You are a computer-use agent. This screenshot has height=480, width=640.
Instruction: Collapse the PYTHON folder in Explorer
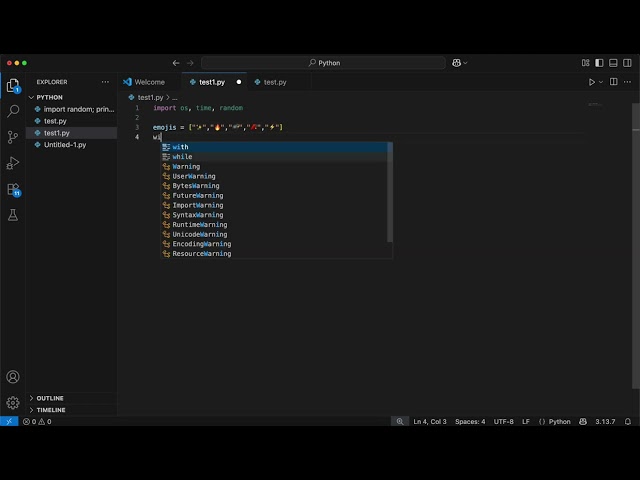click(48, 97)
